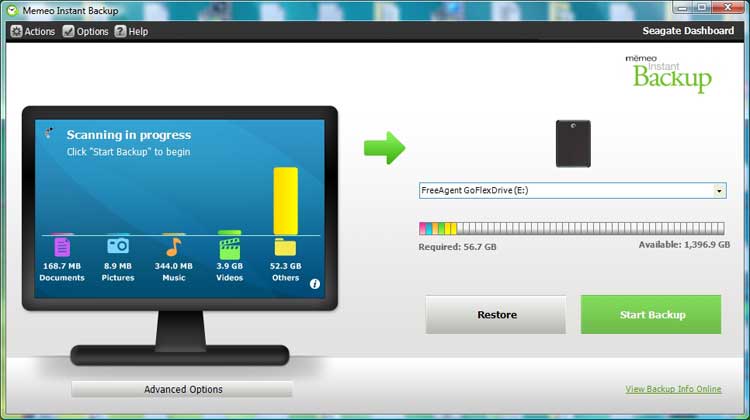The width and height of the screenshot is (750, 420).
Task: Click the 'Required: 56.7 GB' text
Action: point(457,247)
